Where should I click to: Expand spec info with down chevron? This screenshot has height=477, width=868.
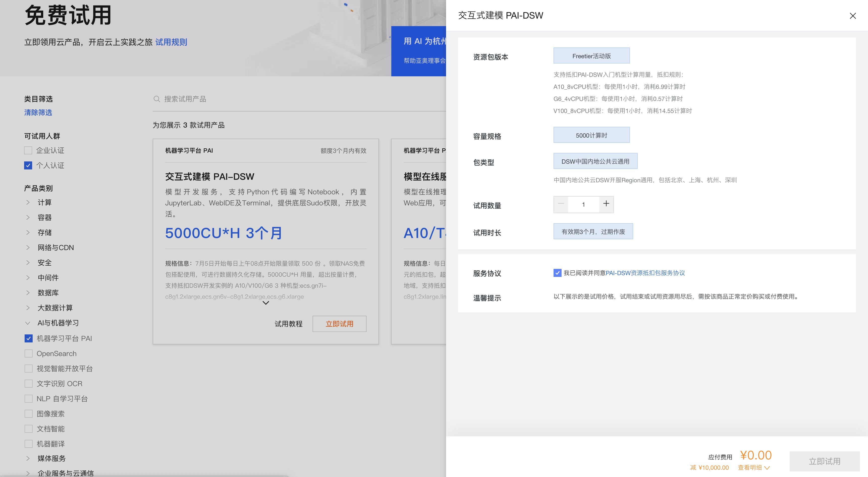click(x=265, y=303)
